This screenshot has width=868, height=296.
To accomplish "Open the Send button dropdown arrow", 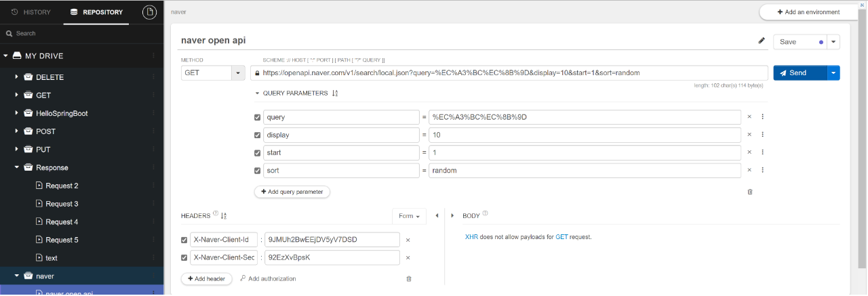I will point(833,72).
